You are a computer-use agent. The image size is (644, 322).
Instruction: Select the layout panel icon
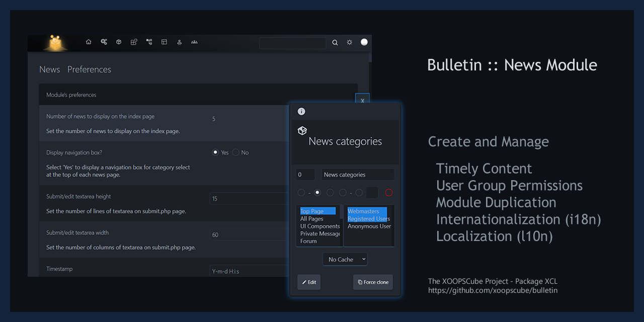(x=164, y=42)
